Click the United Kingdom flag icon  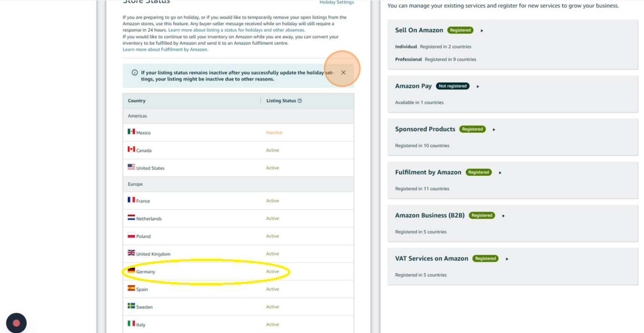click(x=131, y=253)
